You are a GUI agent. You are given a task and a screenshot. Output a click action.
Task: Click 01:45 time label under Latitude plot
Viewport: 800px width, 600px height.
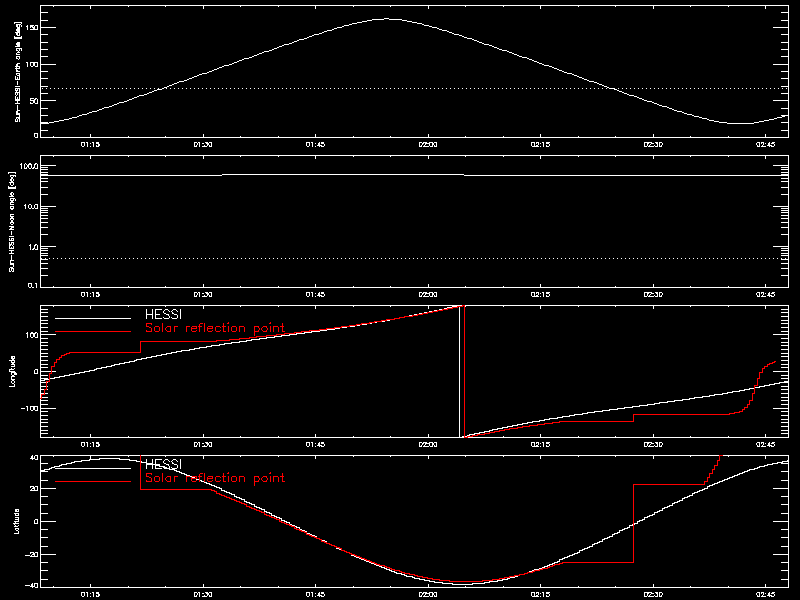315,594
